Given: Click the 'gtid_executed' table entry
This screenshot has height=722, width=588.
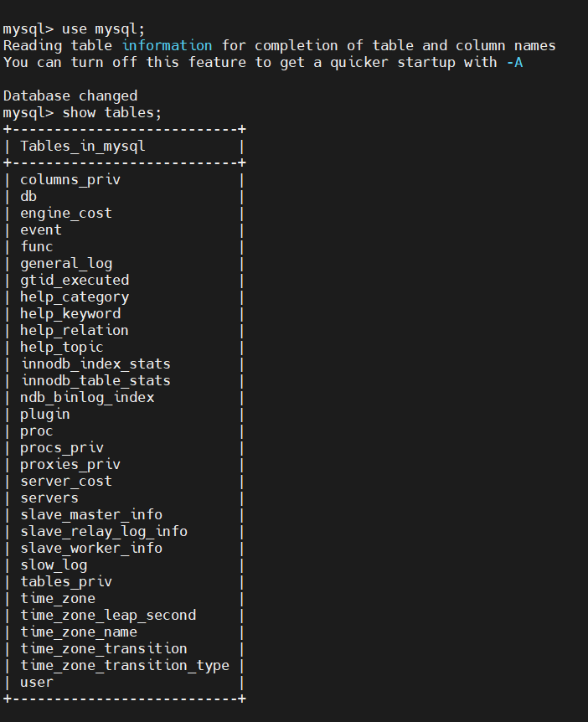Looking at the screenshot, I should (x=75, y=280).
